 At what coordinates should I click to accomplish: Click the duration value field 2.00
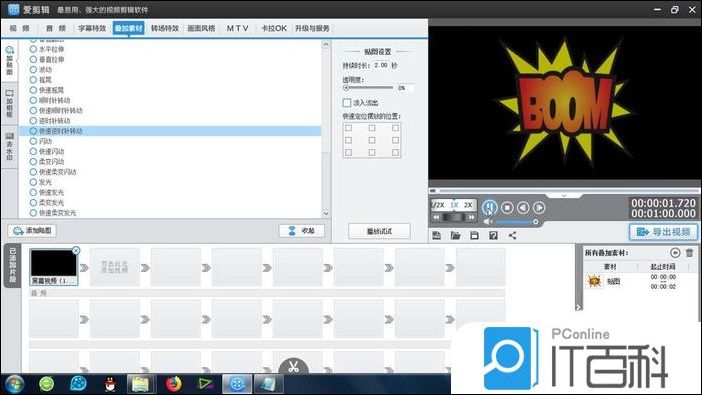coord(381,65)
